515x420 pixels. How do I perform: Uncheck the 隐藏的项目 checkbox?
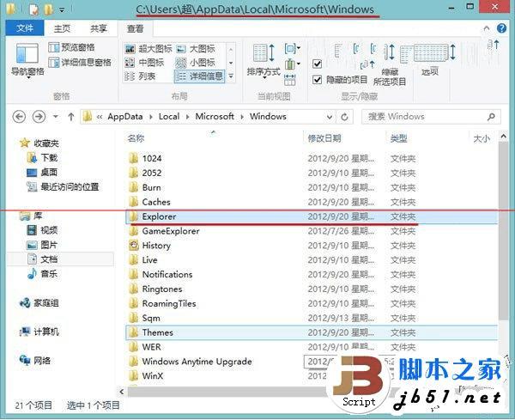(x=318, y=80)
